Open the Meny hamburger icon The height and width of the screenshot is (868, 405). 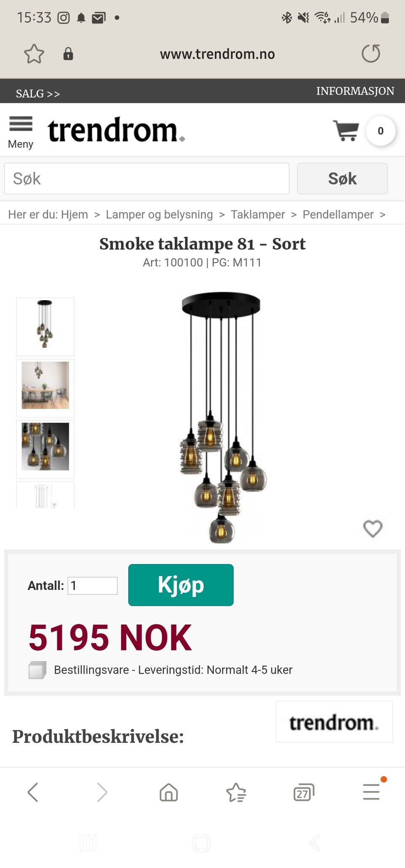click(21, 124)
